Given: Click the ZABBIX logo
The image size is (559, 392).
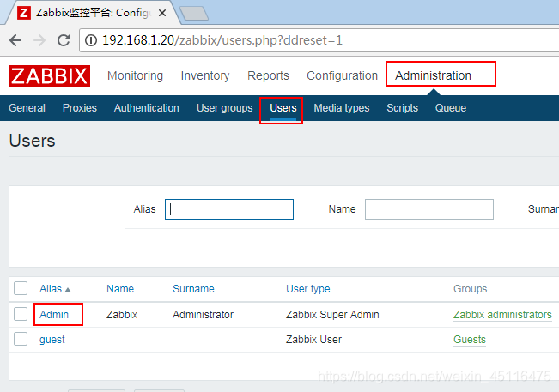Looking at the screenshot, I should pos(49,75).
